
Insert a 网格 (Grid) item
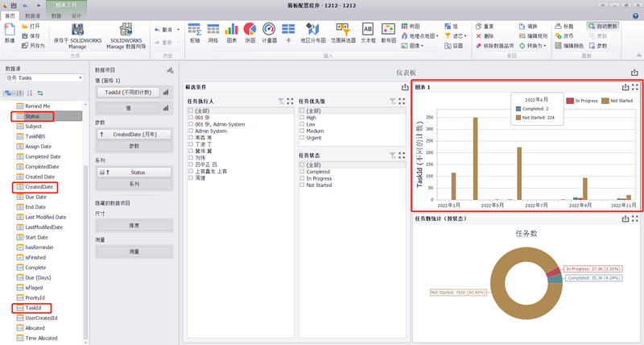pos(213,33)
